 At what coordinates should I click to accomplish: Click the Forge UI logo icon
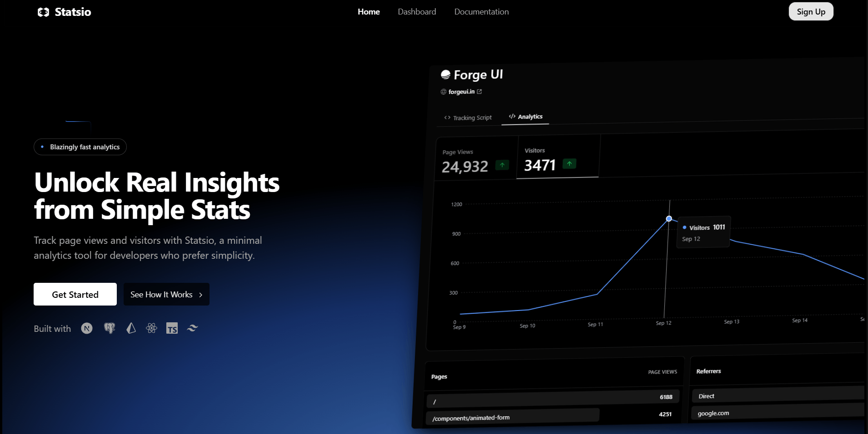[445, 75]
